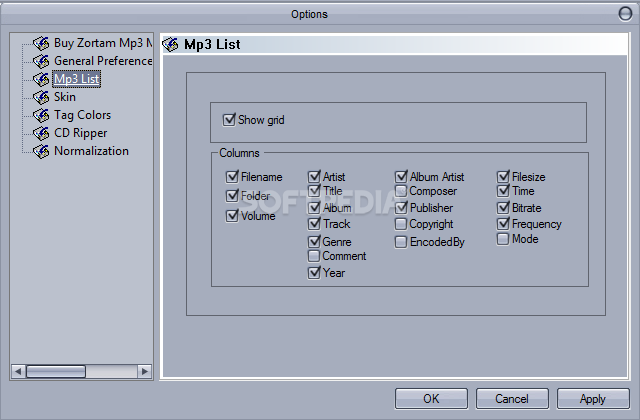Screen dimensions: 640x420
Task: Click the icon beside Mp3 List tree item
Action: point(41,79)
